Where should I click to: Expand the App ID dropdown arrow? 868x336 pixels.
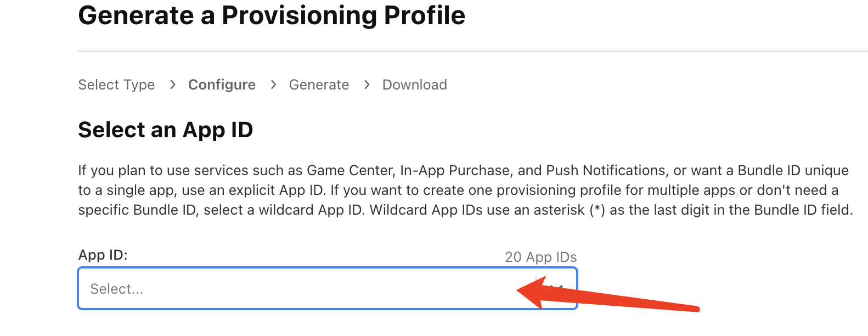(557, 288)
